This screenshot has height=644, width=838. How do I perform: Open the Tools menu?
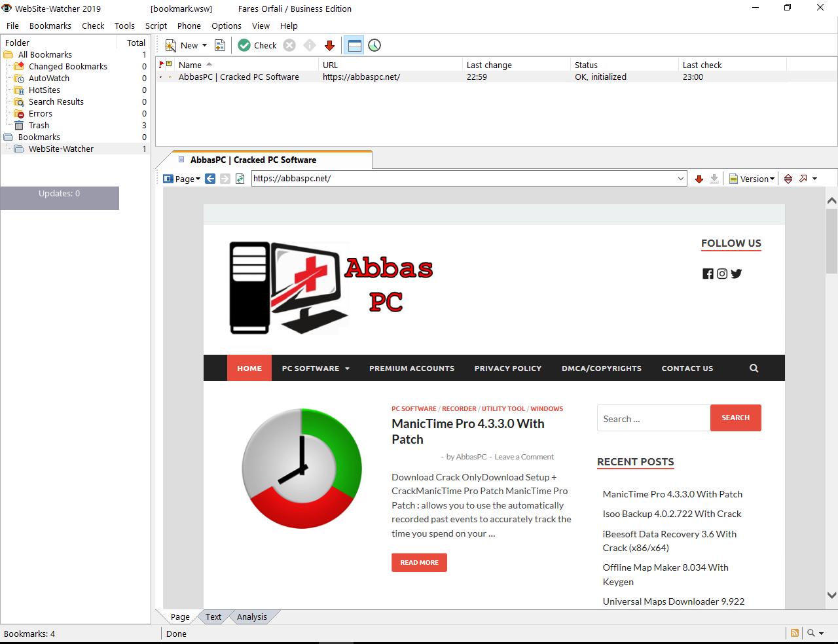pyautogui.click(x=124, y=26)
